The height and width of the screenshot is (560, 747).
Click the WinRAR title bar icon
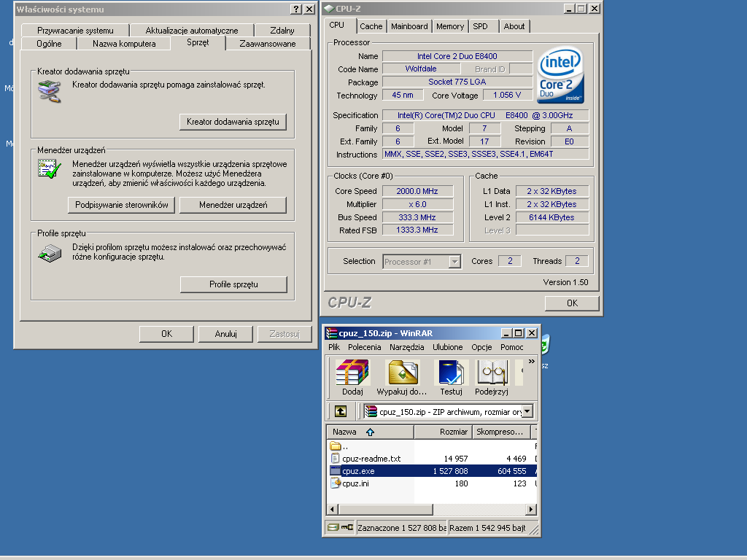coord(331,332)
